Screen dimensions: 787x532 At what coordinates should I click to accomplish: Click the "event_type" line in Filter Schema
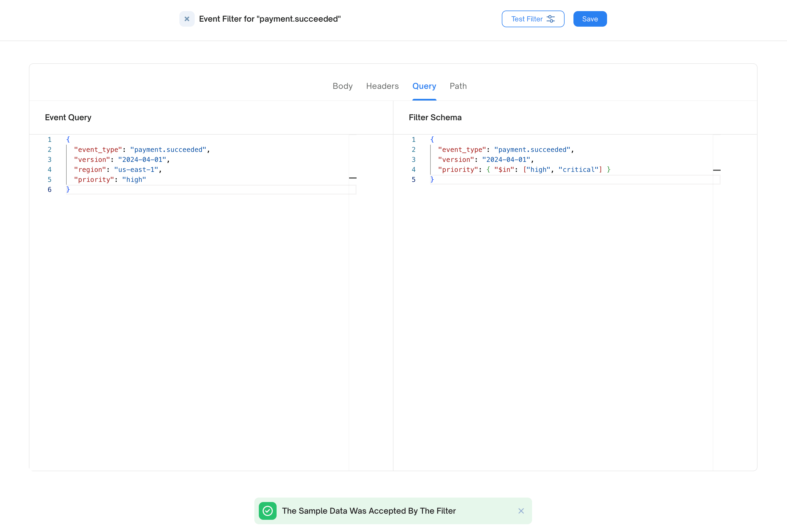(506, 150)
